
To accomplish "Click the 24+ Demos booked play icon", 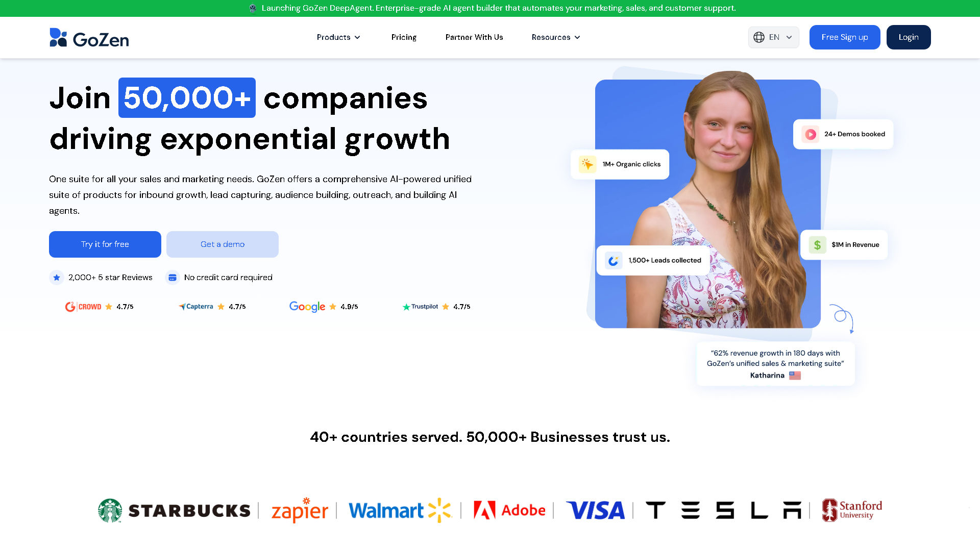I will pos(811,134).
